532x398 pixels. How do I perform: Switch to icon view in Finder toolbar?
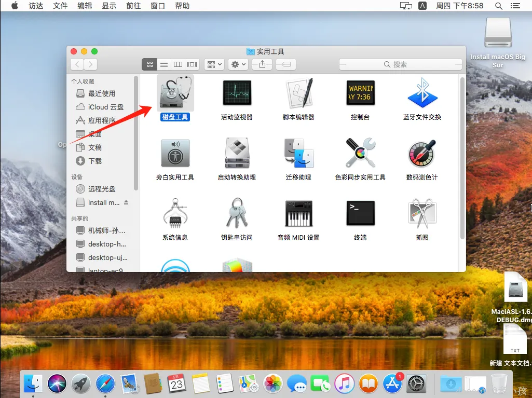point(149,64)
